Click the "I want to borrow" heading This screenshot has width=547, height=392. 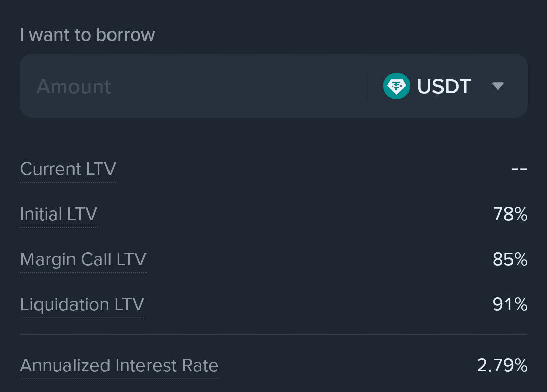click(x=87, y=35)
